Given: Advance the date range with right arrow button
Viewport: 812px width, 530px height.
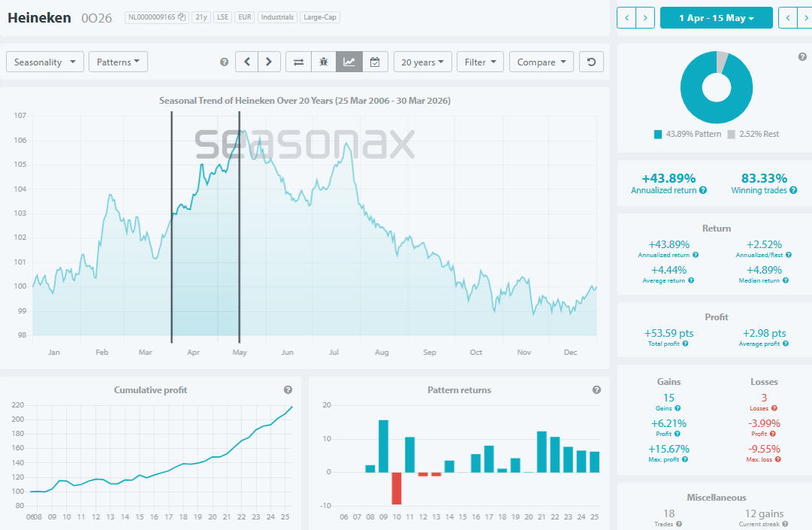Looking at the screenshot, I should pos(804,17).
